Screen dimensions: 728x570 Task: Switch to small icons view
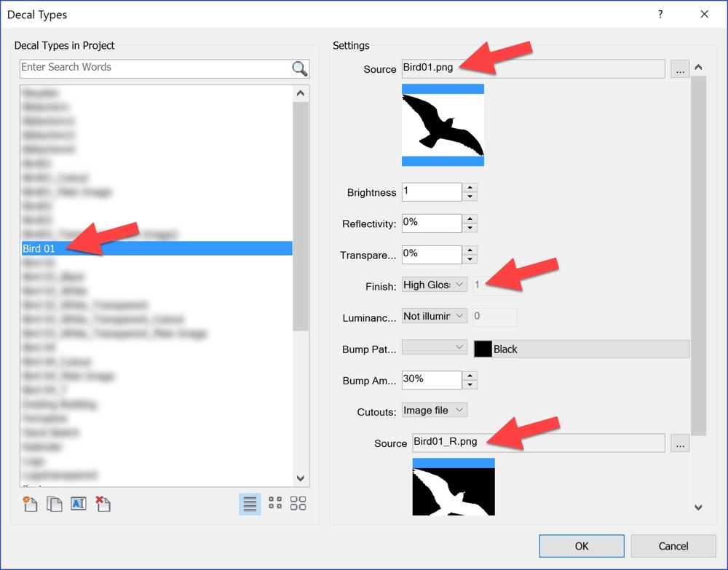click(274, 503)
